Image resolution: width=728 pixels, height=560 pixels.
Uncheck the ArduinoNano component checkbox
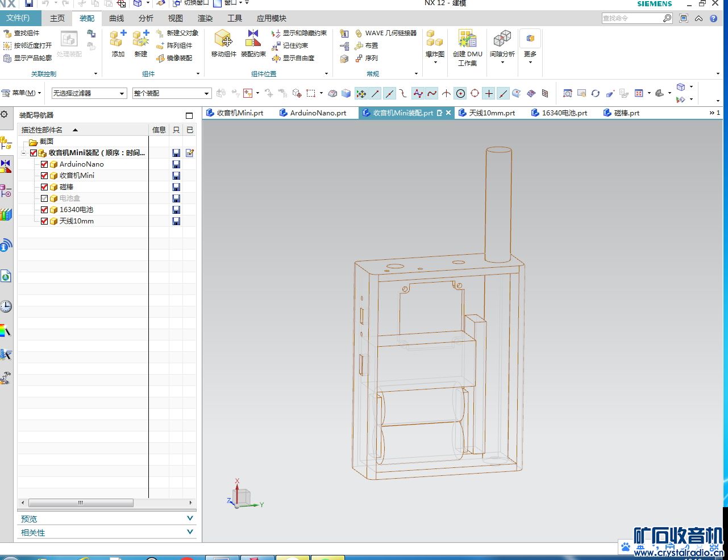(44, 164)
